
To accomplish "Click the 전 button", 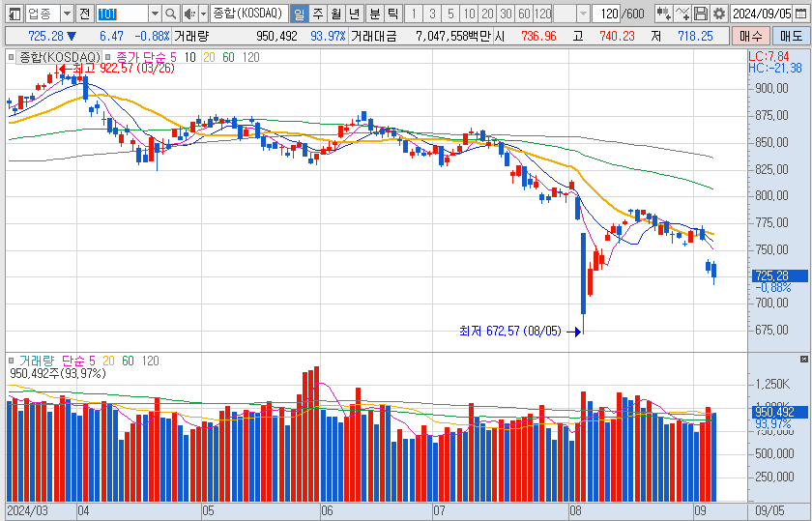I will pos(84,14).
